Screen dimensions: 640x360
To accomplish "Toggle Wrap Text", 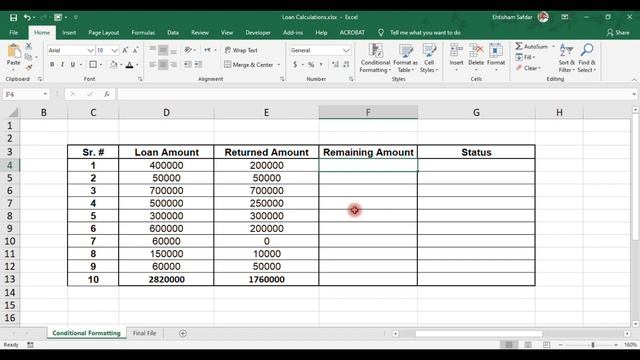I will 241,50.
